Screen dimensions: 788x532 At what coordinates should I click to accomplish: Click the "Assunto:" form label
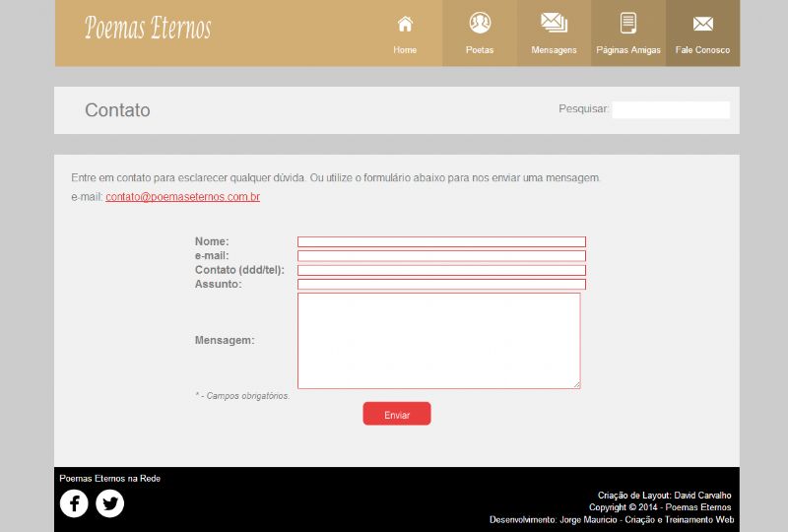click(x=218, y=284)
